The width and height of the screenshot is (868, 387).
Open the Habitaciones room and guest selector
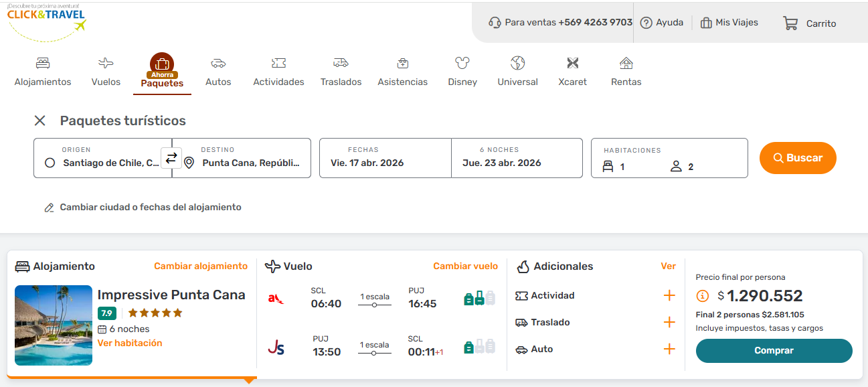tap(669, 158)
